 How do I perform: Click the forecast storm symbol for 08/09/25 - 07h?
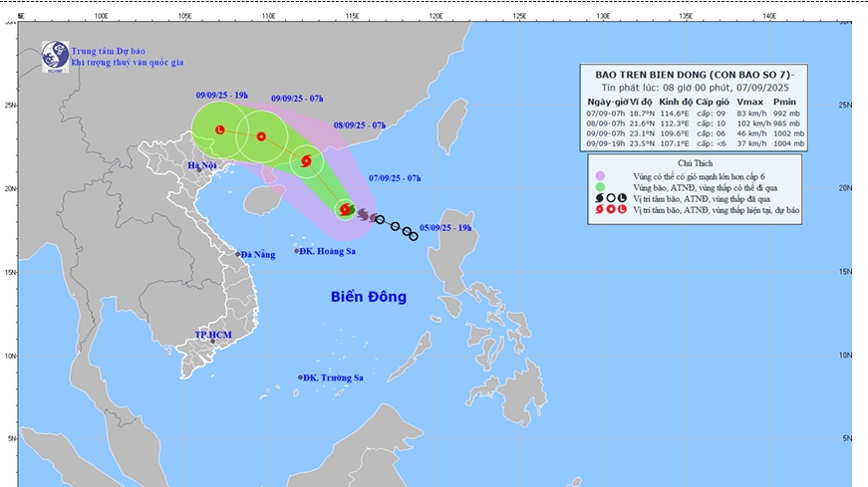tap(306, 161)
